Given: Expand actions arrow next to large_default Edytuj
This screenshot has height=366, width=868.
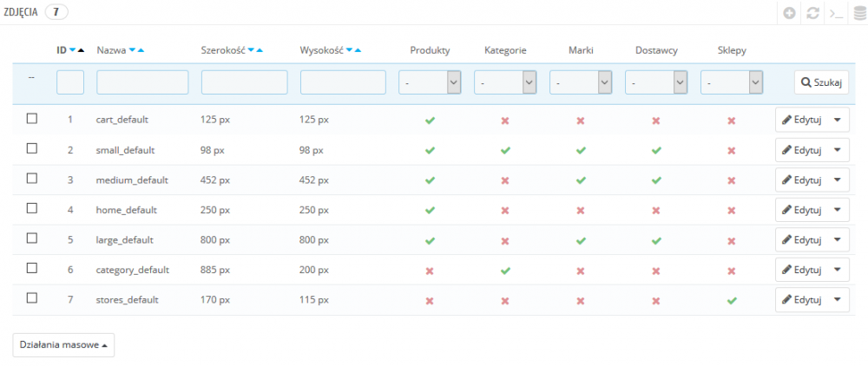Looking at the screenshot, I should [837, 240].
